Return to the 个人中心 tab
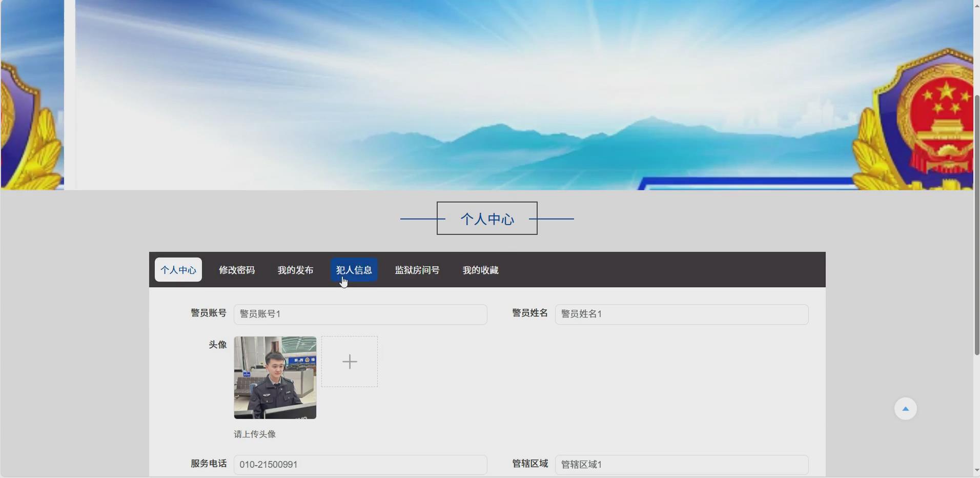 coord(178,270)
